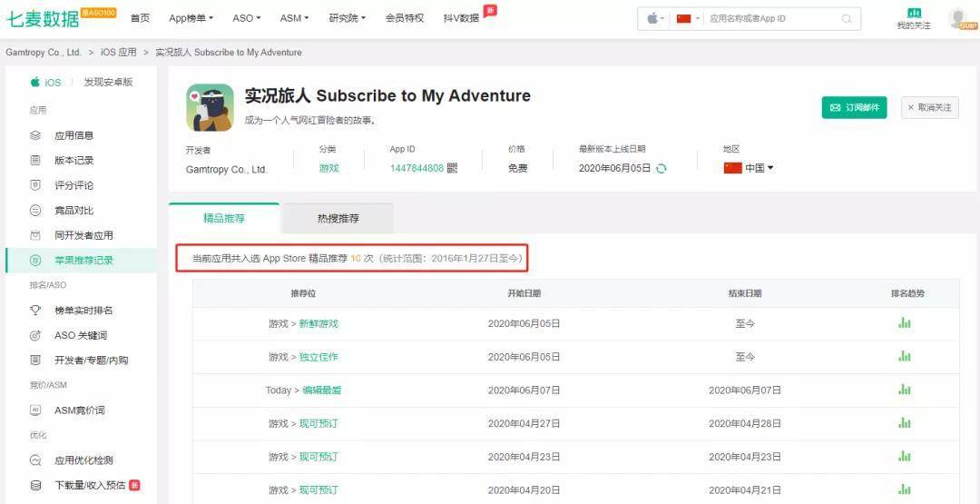The width and height of the screenshot is (980, 504).
Task: Open the country flag selector in search bar
Action: point(688,18)
